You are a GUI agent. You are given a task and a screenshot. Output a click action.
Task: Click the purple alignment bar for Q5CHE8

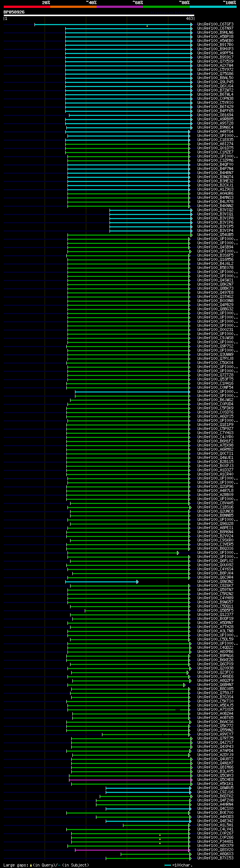click(130, 780)
